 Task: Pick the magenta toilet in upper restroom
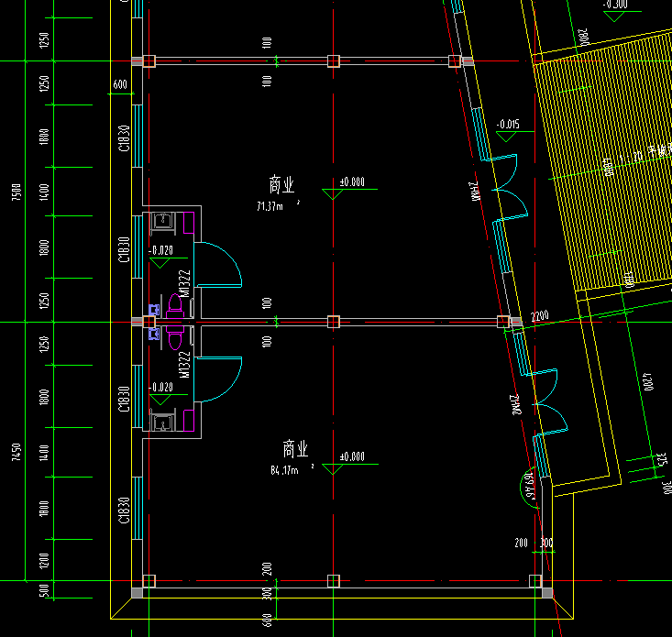click(175, 308)
